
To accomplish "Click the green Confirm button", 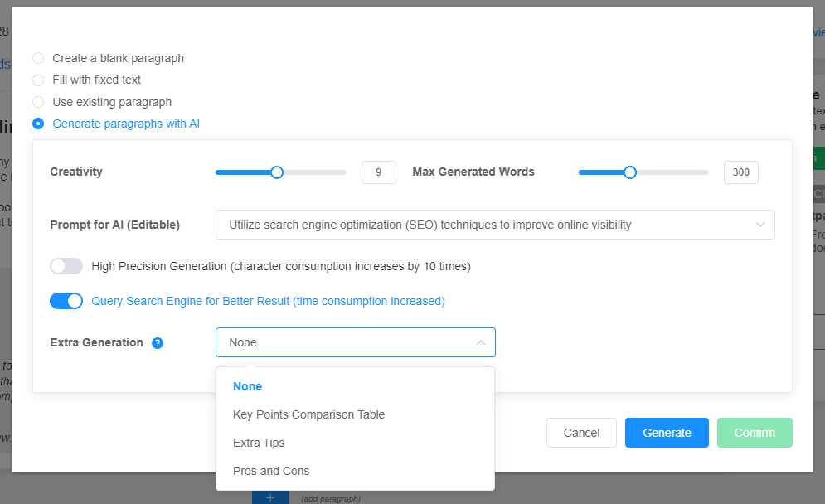I will [x=755, y=433].
